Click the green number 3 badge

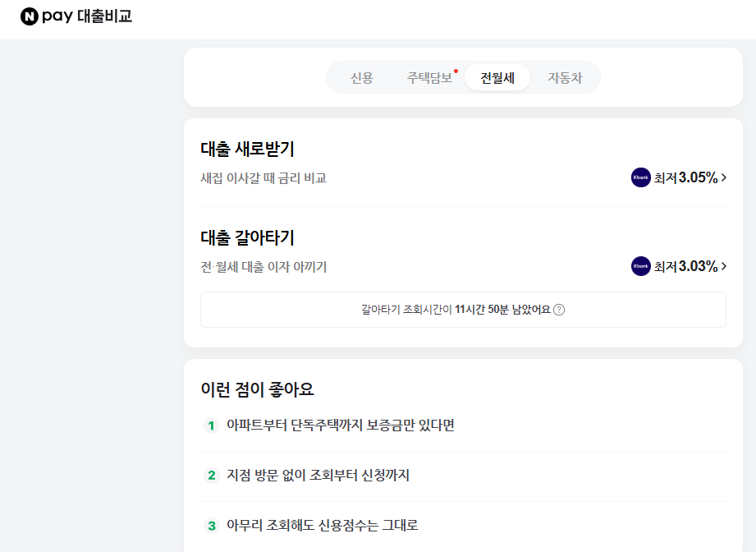tap(211, 526)
